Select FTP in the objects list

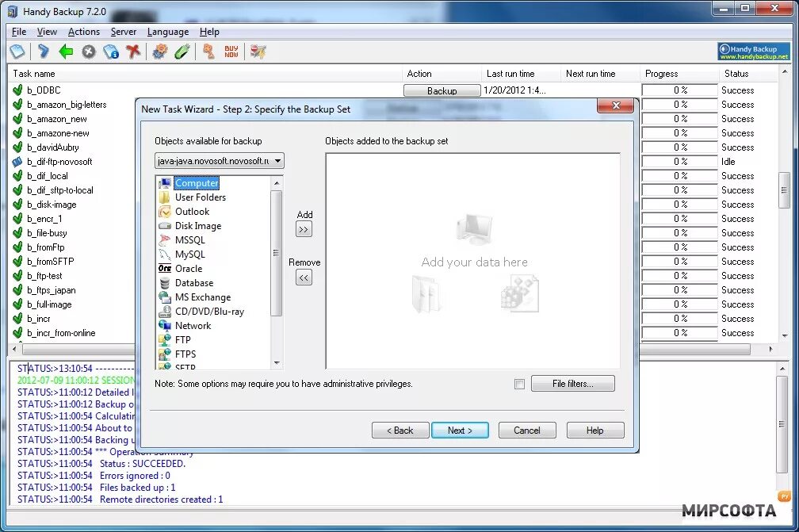[x=182, y=340]
